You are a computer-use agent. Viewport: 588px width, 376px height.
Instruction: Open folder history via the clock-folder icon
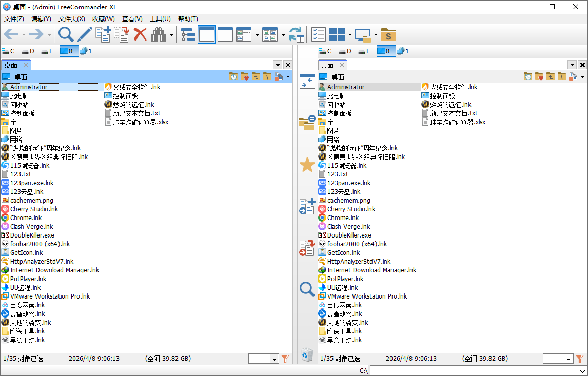tap(234, 76)
